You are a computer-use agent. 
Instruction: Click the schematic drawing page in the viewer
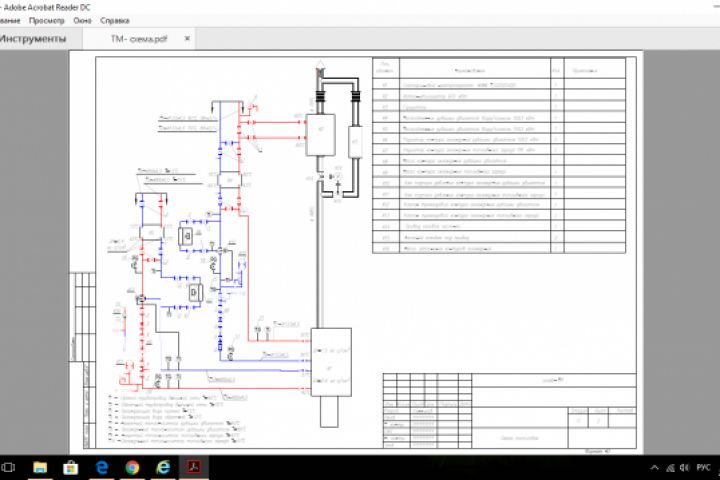pos(356,252)
